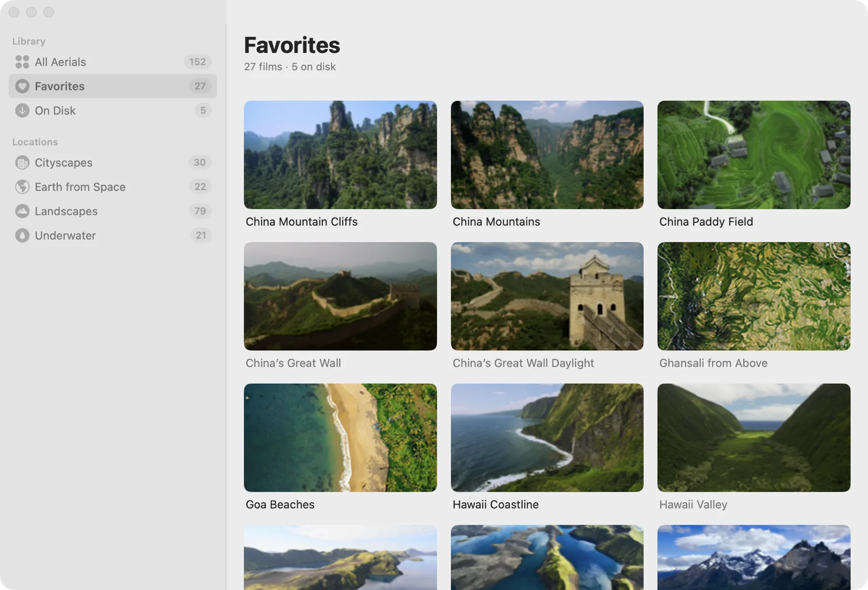
Task: Click the Landscapes mountain icon
Action: point(22,211)
